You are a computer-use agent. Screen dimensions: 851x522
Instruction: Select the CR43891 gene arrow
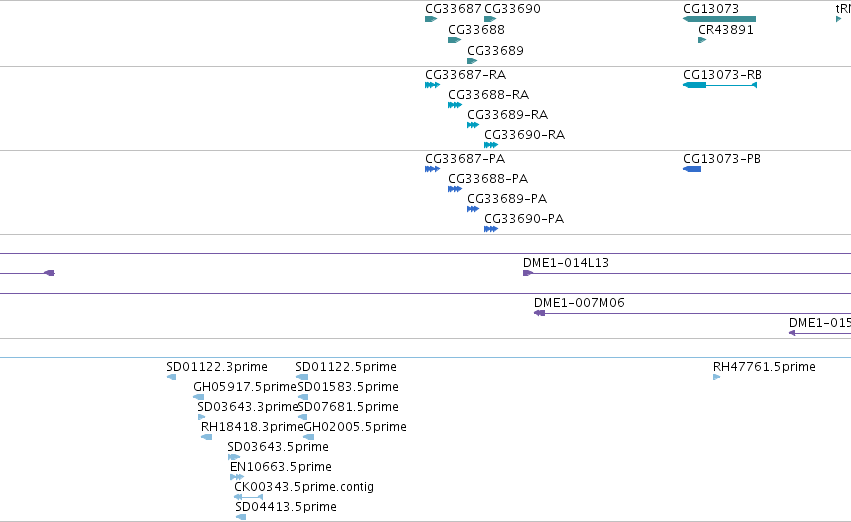pyautogui.click(x=702, y=40)
